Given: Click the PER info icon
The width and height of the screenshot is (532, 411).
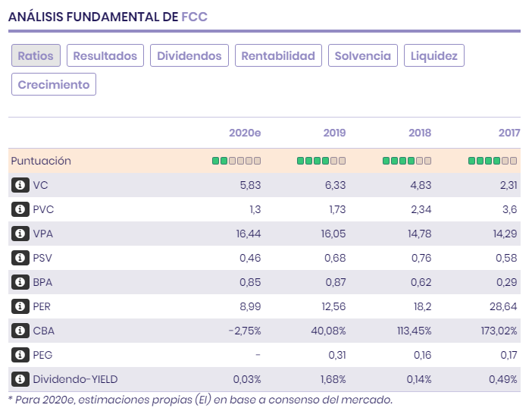Looking at the screenshot, I should tap(20, 306).
